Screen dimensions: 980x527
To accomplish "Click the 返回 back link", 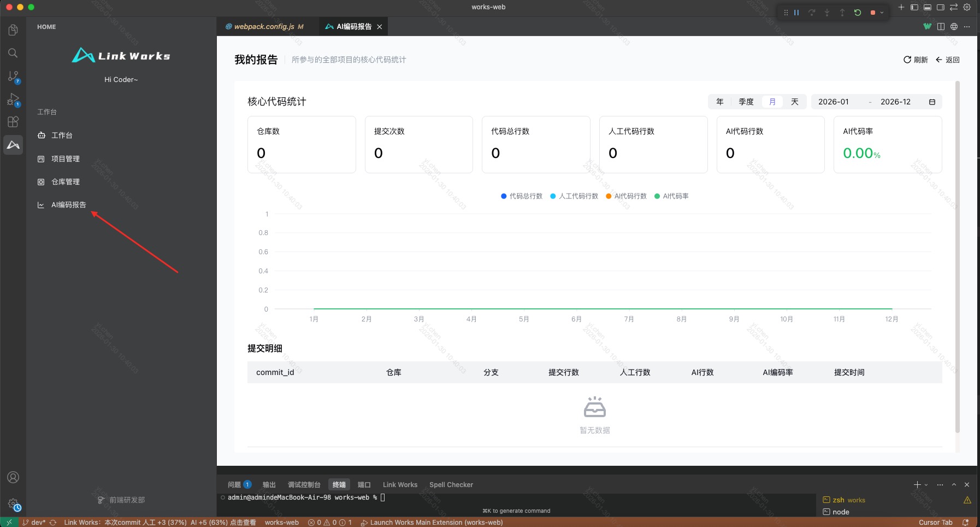I will 949,60.
